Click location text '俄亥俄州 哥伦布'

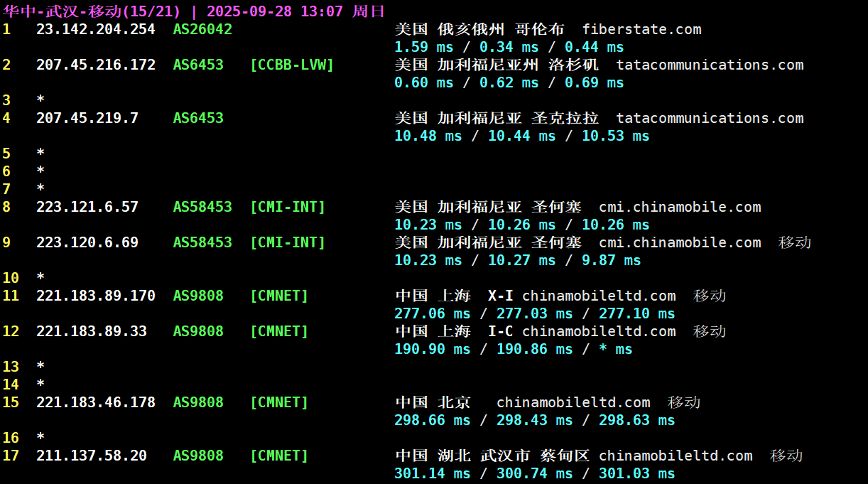pos(501,29)
